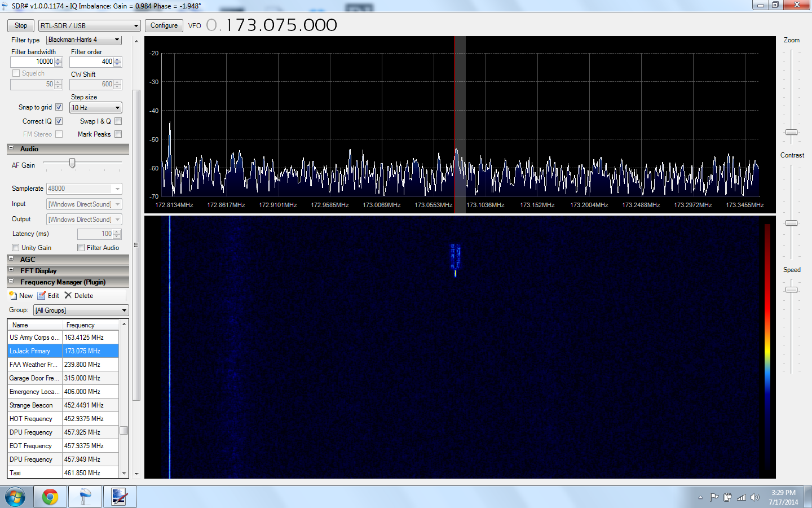Check the Filter Audio option
This screenshot has height=508, width=812.
(x=81, y=248)
